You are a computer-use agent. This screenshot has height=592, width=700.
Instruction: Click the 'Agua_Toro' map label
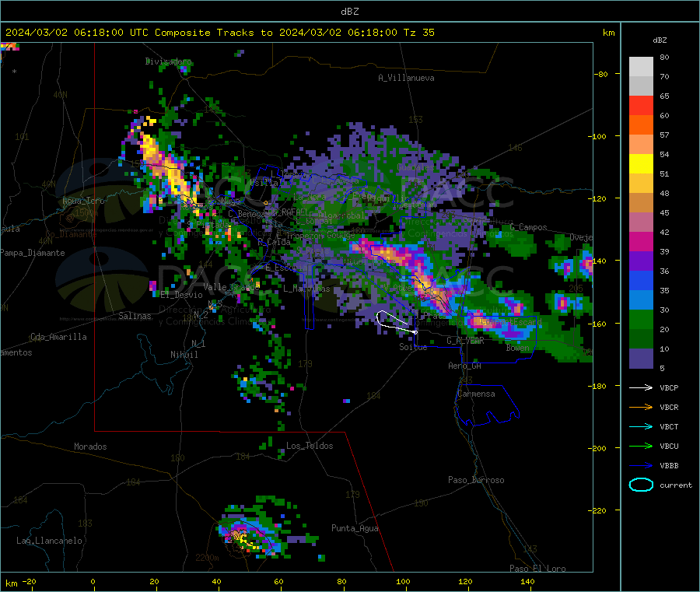83,201
